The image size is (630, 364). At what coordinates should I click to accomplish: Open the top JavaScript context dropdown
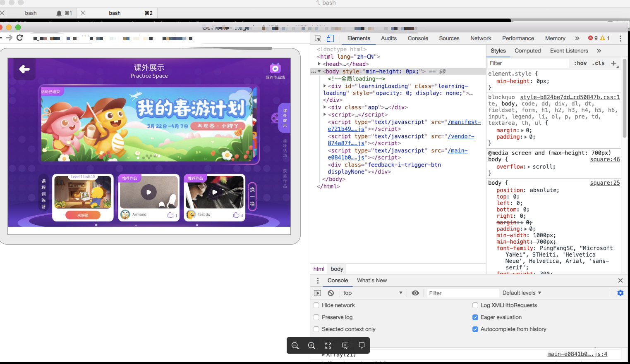pyautogui.click(x=373, y=293)
